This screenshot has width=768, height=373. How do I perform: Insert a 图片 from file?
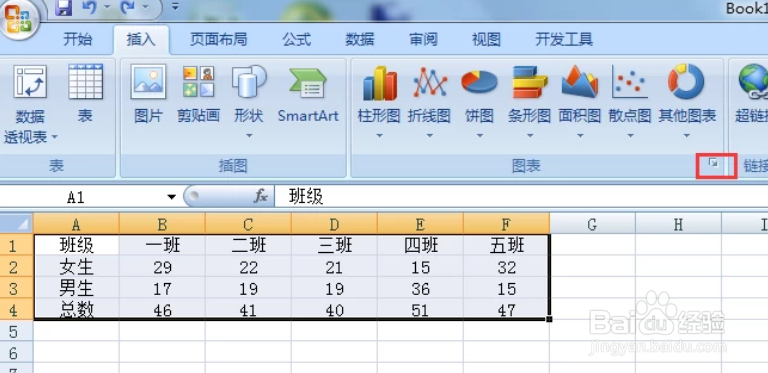148,93
